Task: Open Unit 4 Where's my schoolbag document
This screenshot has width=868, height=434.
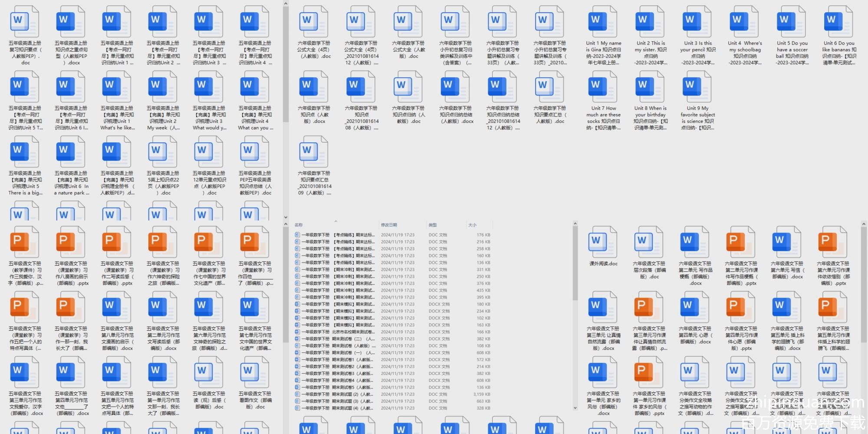Action: pyautogui.click(x=744, y=22)
